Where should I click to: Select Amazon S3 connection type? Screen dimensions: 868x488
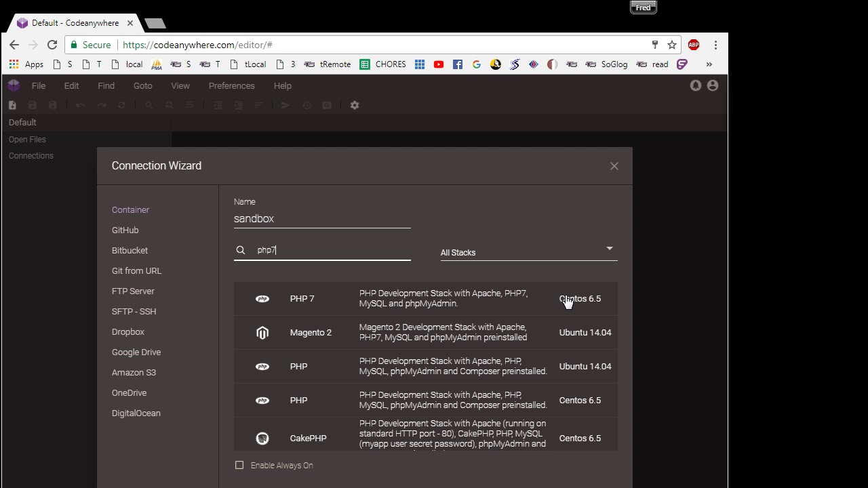click(x=134, y=373)
